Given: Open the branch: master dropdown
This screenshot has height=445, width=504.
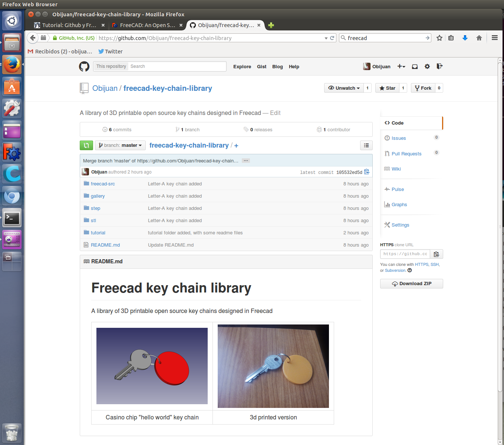Looking at the screenshot, I should pos(120,145).
